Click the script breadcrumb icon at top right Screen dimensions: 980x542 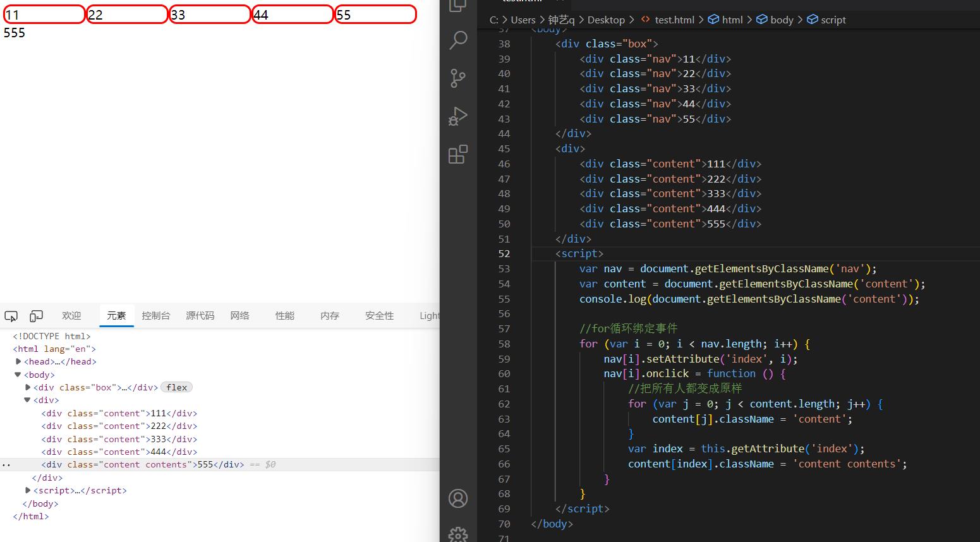(x=813, y=20)
